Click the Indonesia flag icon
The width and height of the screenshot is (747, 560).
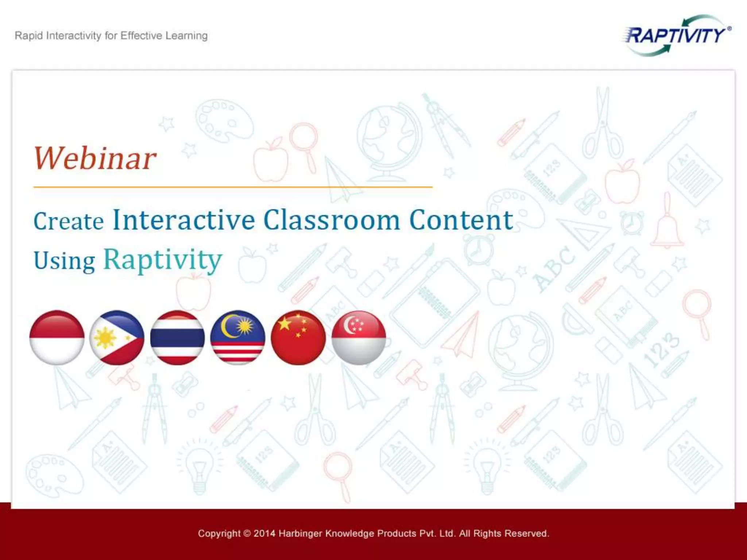coord(57,338)
